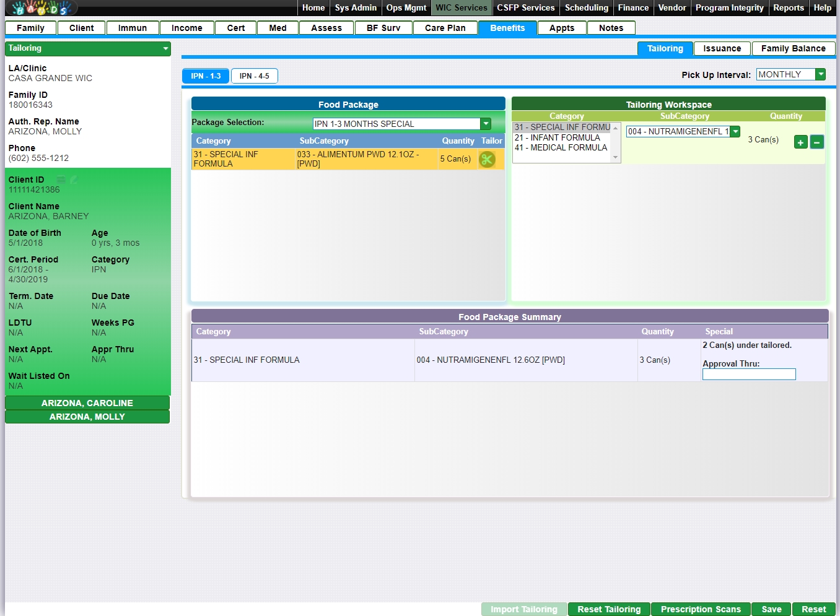Click the faded edit icon beside Client ID
The image size is (840, 616).
pyautogui.click(x=74, y=180)
